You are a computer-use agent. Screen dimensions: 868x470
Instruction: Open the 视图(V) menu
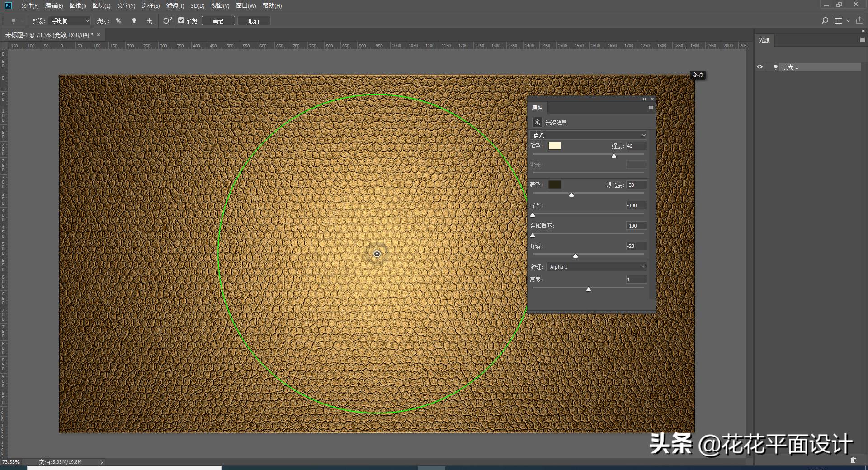(220, 6)
